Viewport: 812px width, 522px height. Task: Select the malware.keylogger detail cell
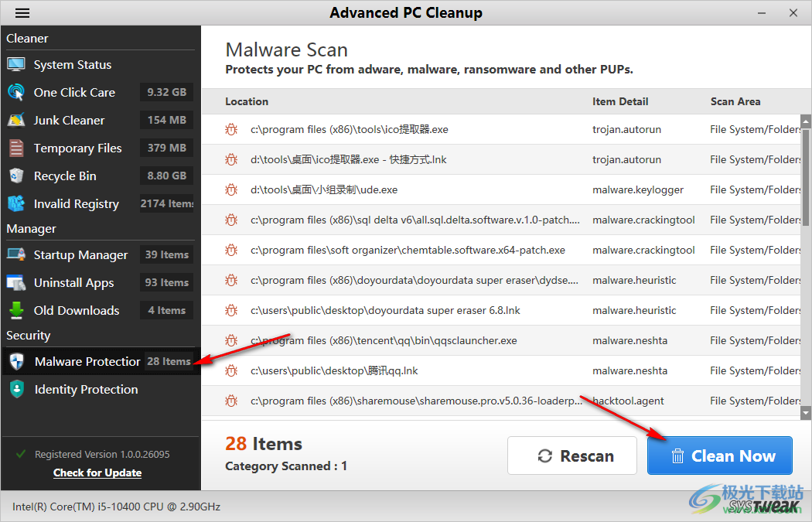[x=638, y=189]
